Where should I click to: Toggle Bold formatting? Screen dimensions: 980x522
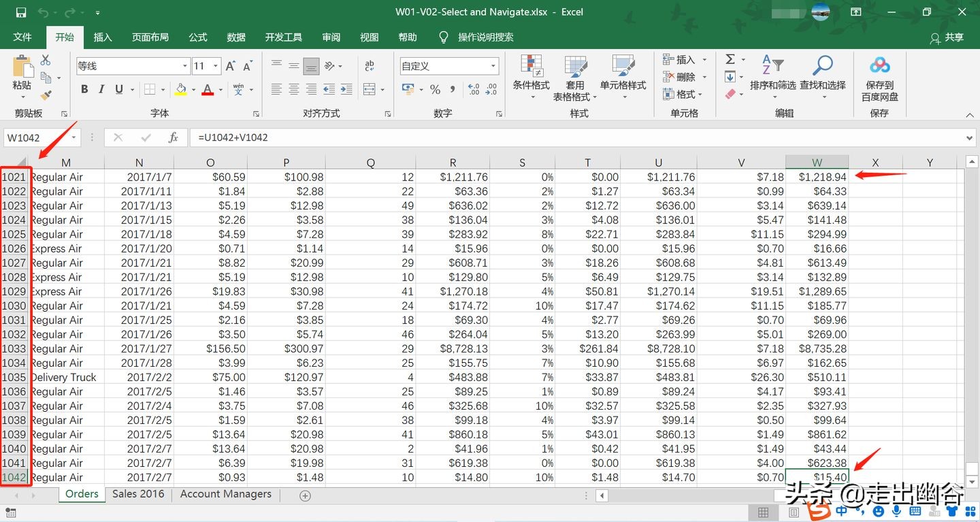tap(84, 89)
